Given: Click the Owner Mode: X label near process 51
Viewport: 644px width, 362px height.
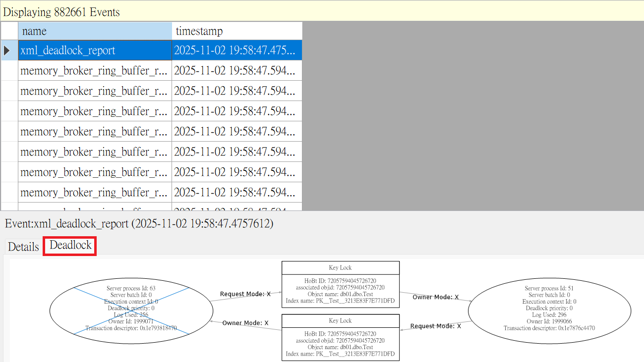Looking at the screenshot, I should (x=436, y=298).
